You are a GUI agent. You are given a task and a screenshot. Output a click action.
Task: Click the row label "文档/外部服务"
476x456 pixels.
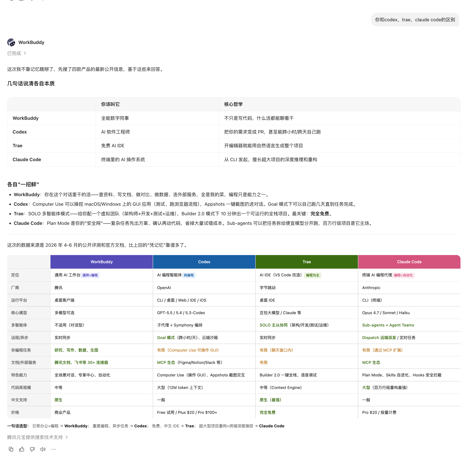click(x=23, y=362)
